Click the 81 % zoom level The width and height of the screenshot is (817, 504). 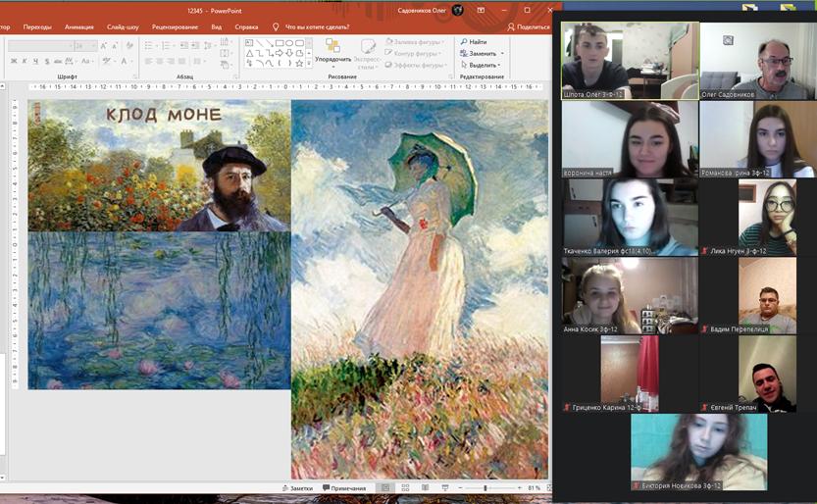[535, 488]
